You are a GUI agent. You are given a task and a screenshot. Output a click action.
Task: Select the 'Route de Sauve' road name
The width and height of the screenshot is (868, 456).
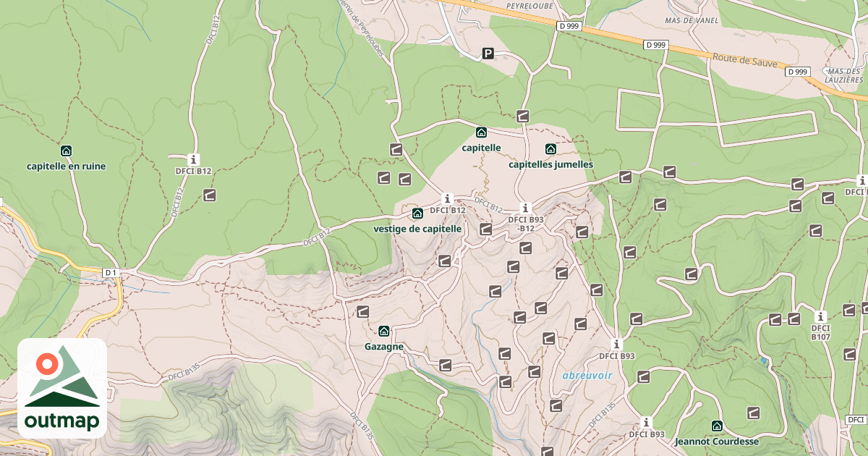tap(745, 60)
